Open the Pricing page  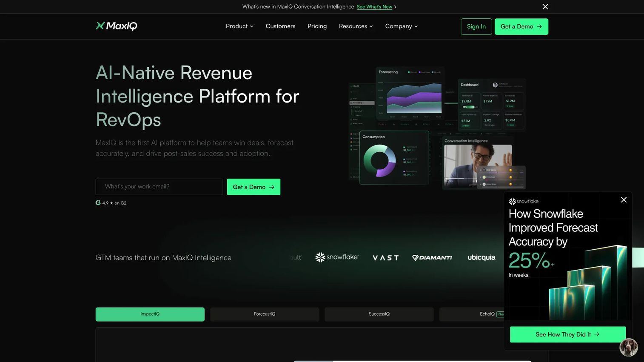(317, 26)
